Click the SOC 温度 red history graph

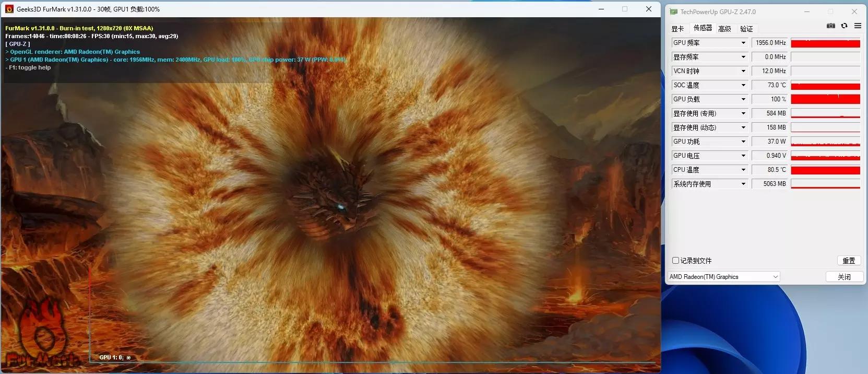point(825,85)
